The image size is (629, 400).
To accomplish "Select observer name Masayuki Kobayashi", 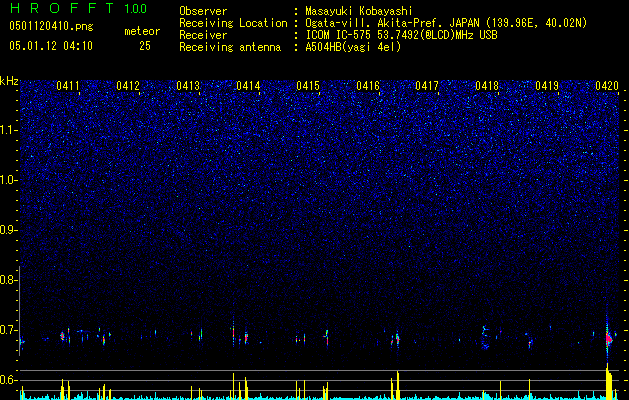I will click(x=359, y=11).
